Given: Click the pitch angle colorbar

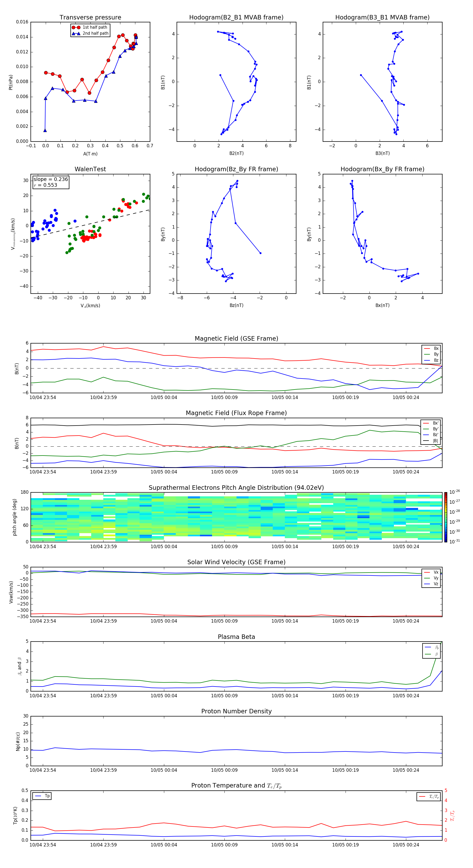Looking at the screenshot, I should point(445,517).
